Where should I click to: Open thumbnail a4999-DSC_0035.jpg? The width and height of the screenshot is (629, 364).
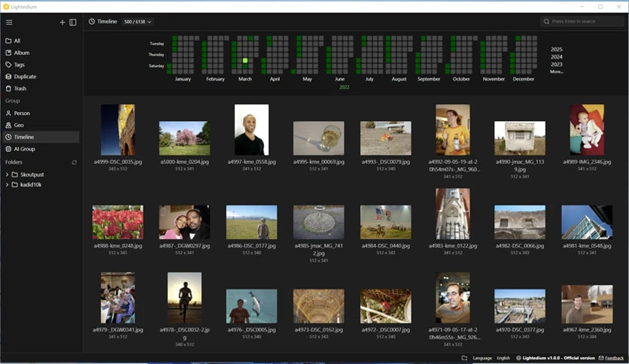[117, 130]
